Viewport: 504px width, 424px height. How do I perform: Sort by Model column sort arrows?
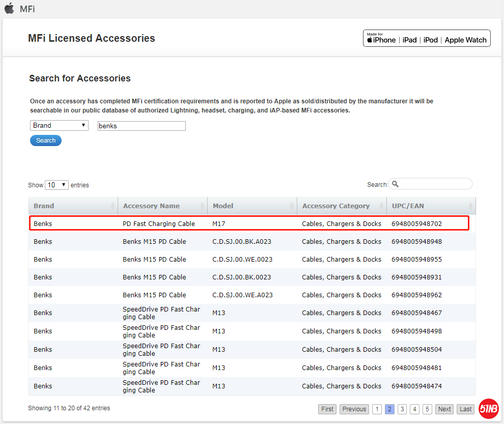[x=292, y=206]
